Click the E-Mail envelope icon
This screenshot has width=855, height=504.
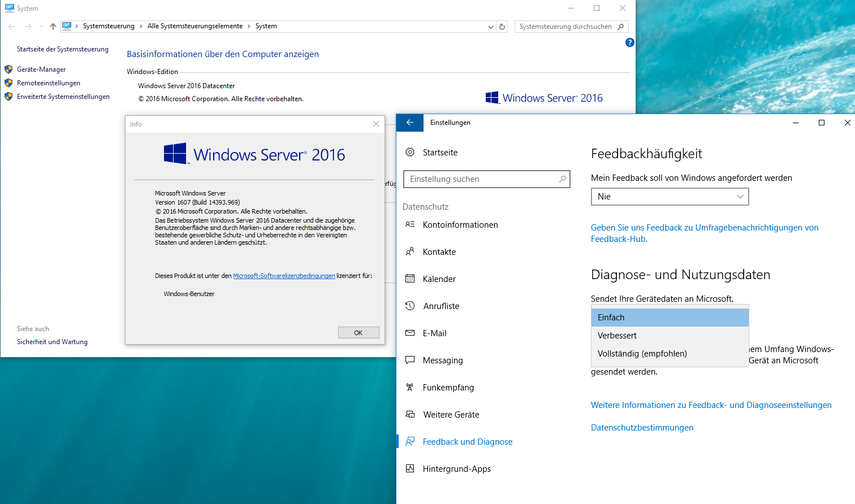410,333
